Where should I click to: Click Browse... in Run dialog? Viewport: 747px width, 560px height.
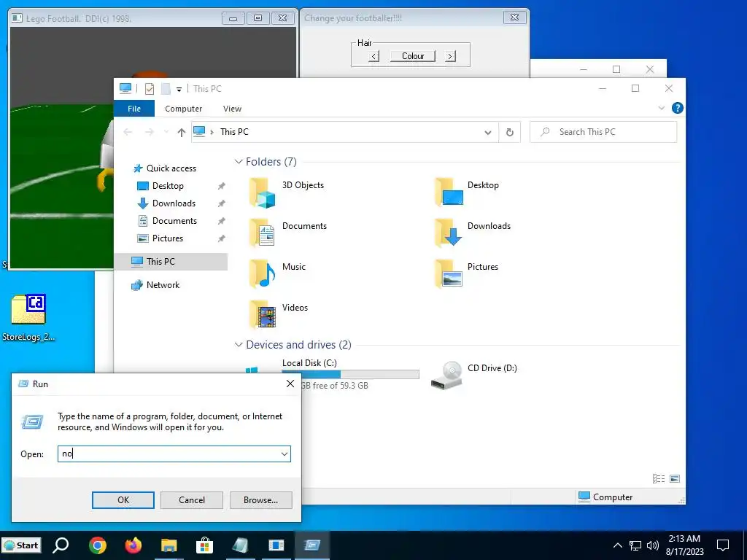[x=260, y=500]
